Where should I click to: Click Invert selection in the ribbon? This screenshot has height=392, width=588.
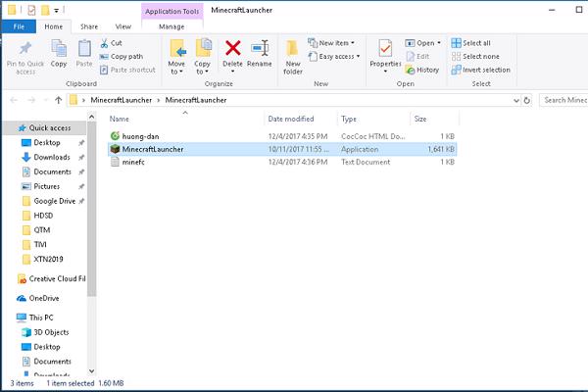point(480,70)
